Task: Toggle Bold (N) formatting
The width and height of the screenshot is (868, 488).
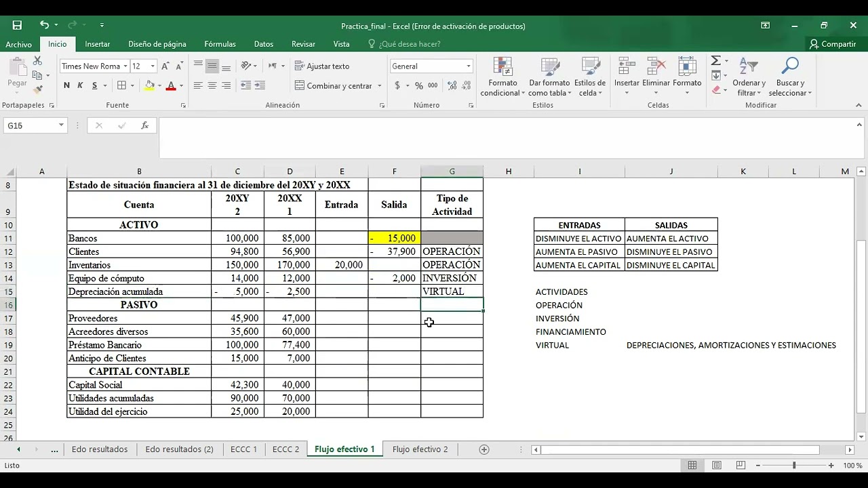Action: (66, 85)
